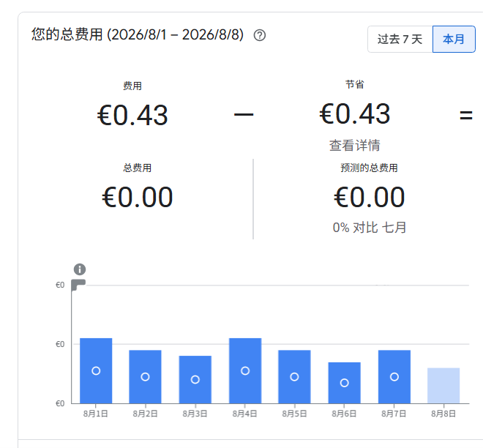Open the 查看详情 savings link
This screenshot has width=483, height=448.
click(354, 146)
